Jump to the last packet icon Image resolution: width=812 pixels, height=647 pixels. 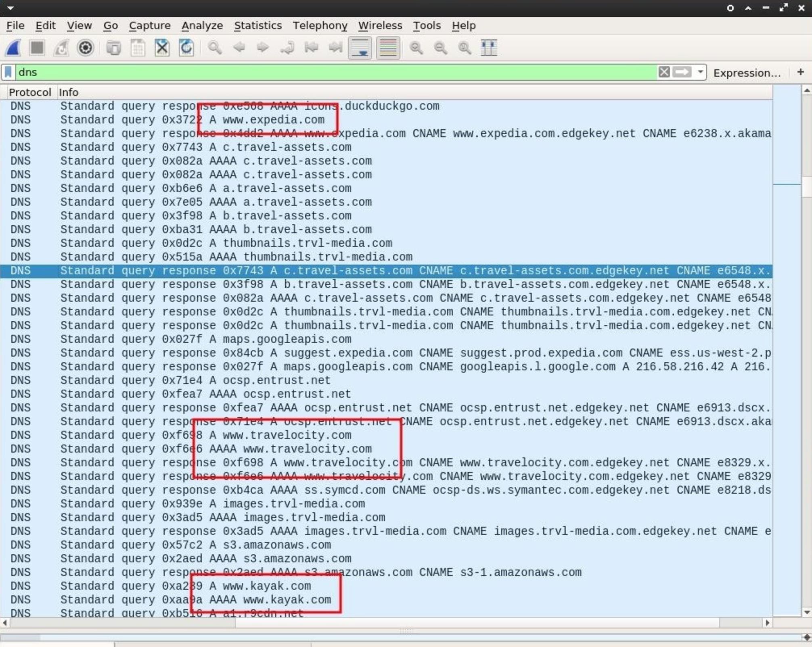tap(335, 48)
